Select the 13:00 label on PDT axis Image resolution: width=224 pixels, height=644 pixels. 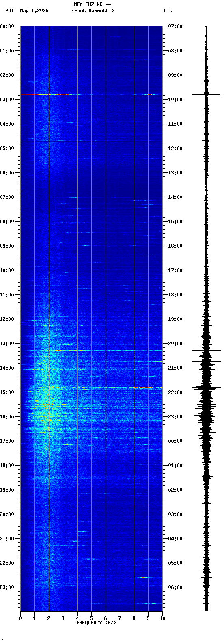(x=7, y=344)
